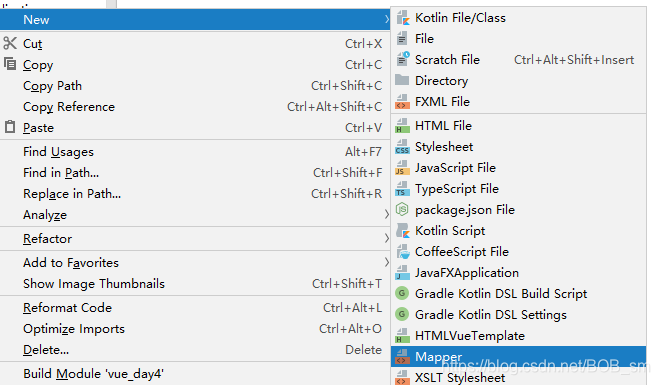The height and width of the screenshot is (385, 660).
Task: Select Copy Reference menu entry
Action: 195,107
